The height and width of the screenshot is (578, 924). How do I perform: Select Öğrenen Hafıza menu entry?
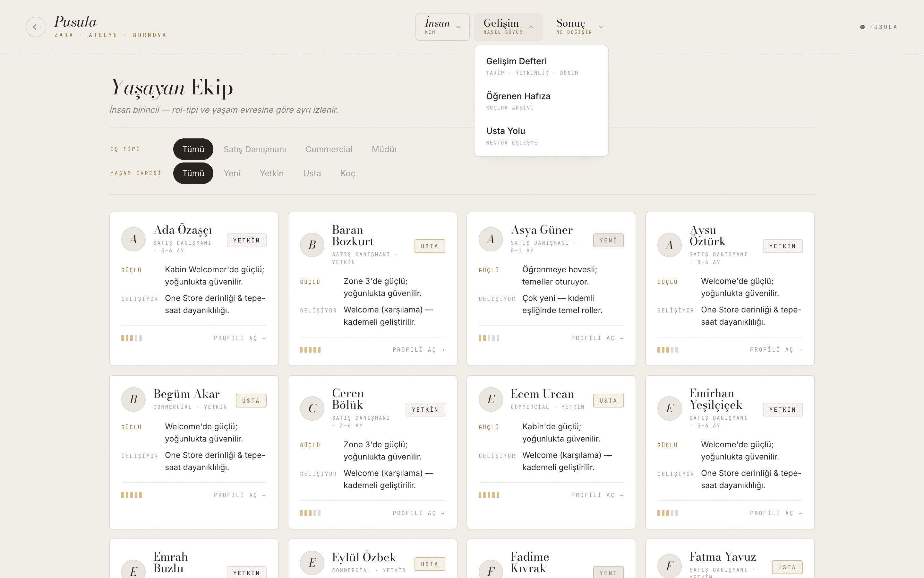[541, 101]
